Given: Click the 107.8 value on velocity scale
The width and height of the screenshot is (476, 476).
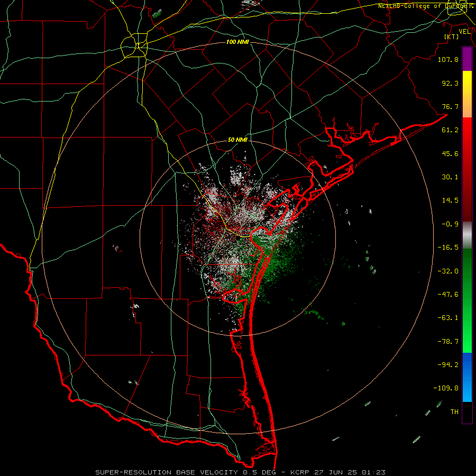Looking at the screenshot, I should [x=448, y=59].
